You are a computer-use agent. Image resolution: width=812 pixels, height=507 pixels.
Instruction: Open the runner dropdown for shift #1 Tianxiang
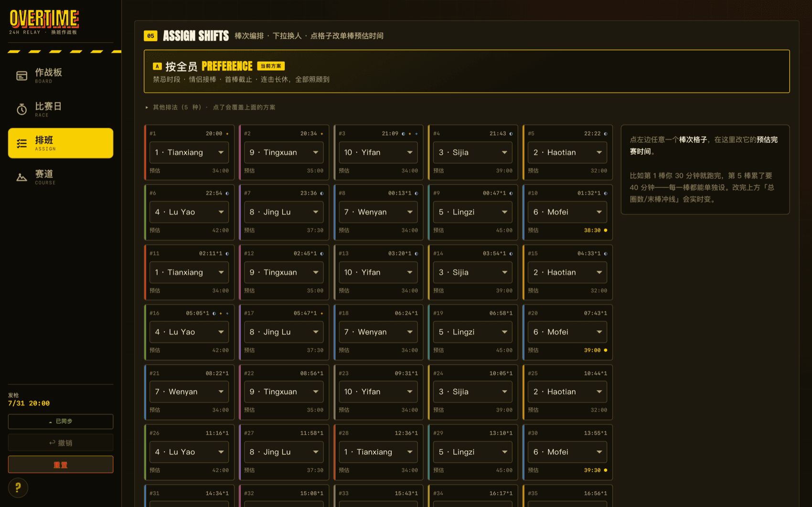click(189, 152)
